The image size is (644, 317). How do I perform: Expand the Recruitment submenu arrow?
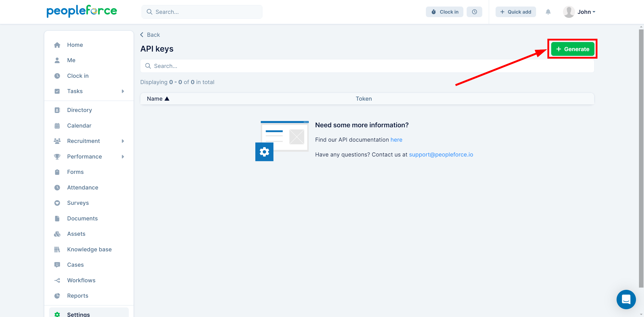(123, 141)
